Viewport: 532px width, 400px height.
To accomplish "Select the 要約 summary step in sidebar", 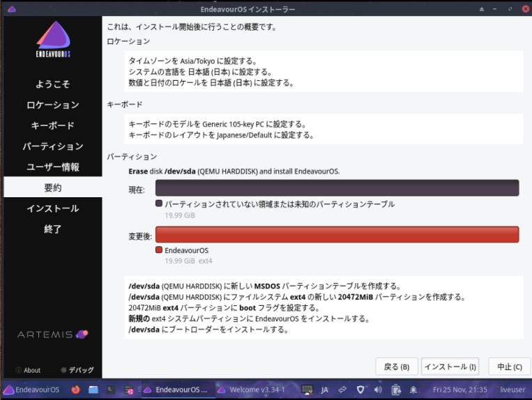I will (53, 187).
